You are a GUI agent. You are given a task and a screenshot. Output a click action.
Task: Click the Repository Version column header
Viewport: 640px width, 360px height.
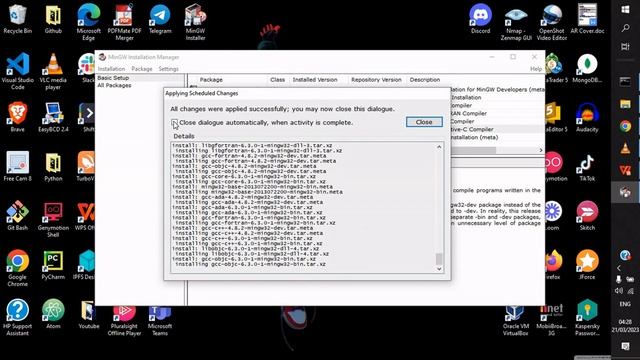(376, 80)
